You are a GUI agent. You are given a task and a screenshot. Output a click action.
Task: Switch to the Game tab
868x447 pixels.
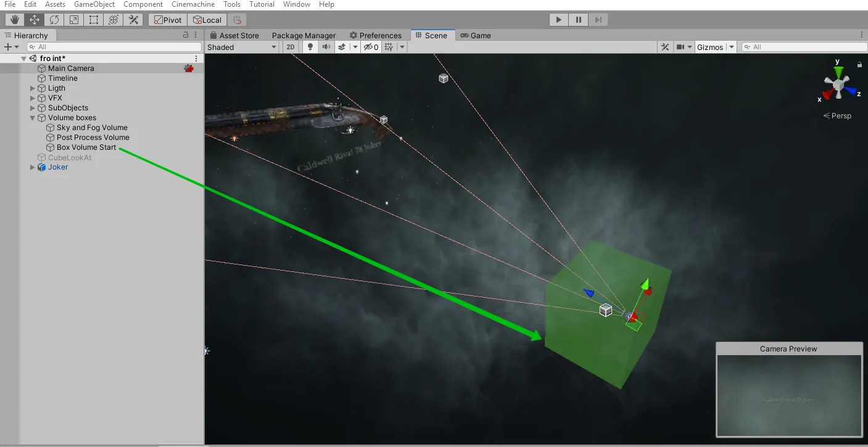pyautogui.click(x=476, y=35)
